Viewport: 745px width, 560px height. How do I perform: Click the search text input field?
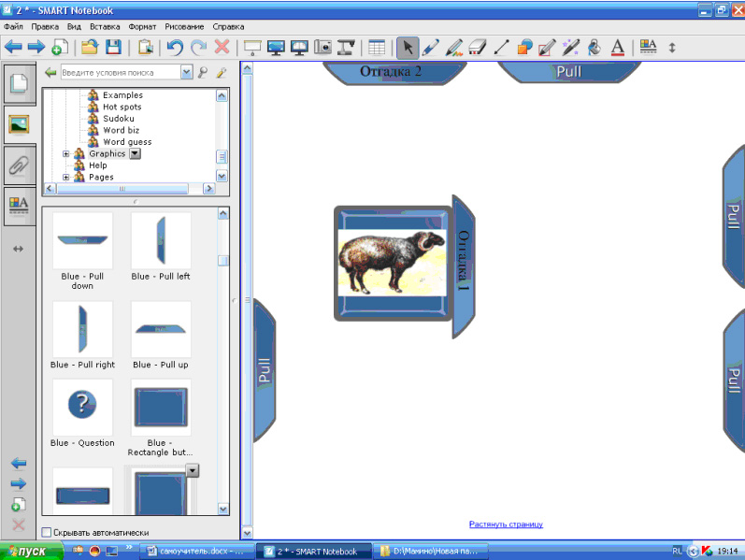(x=120, y=72)
